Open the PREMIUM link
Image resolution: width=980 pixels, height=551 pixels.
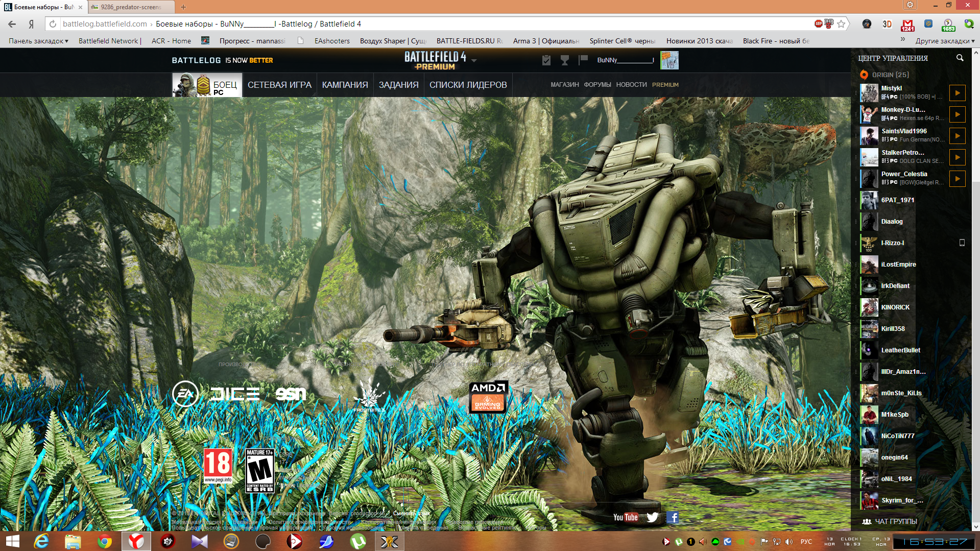click(665, 85)
